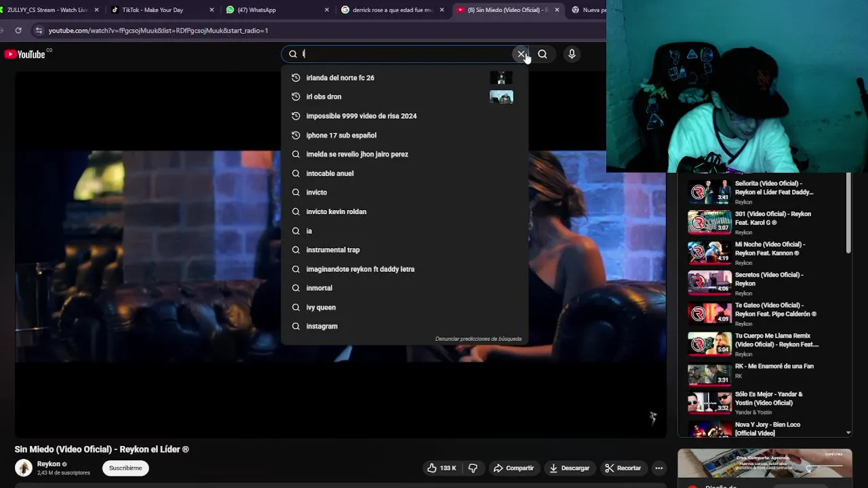
Task: Share the video via Compartir
Action: pyautogui.click(x=513, y=468)
